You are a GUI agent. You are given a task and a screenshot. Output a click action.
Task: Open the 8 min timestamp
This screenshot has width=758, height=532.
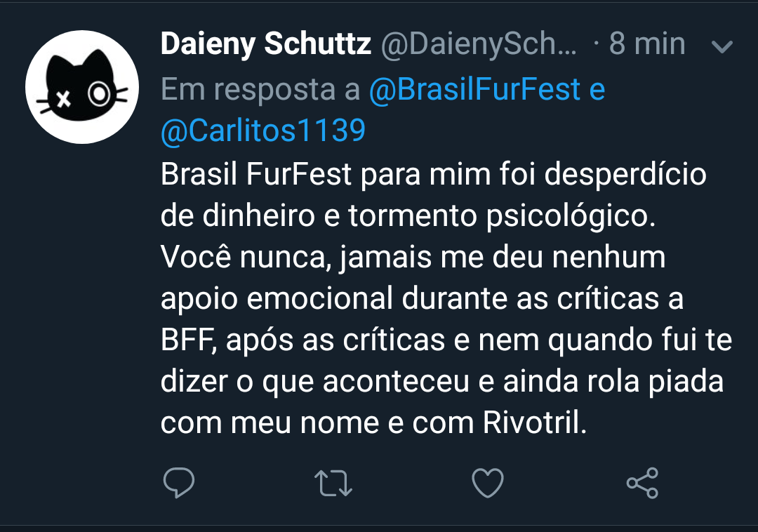[x=646, y=45]
